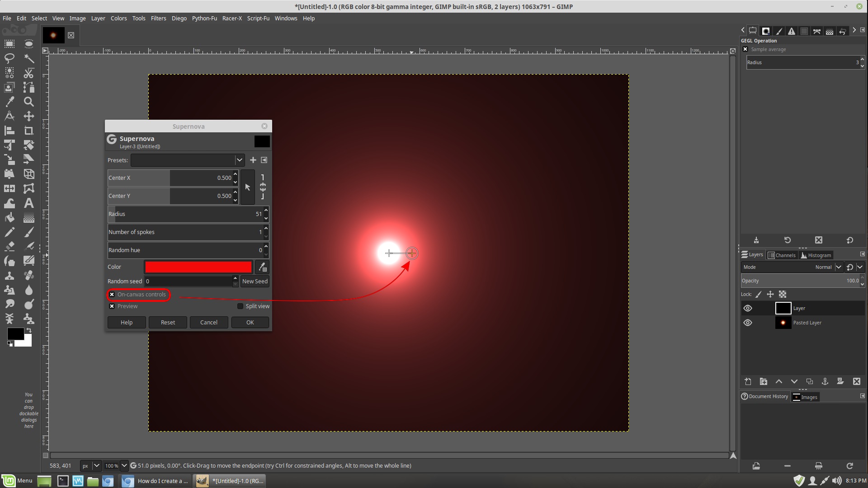Click OK in Supernova dialog
This screenshot has width=868, height=488.
[250, 322]
